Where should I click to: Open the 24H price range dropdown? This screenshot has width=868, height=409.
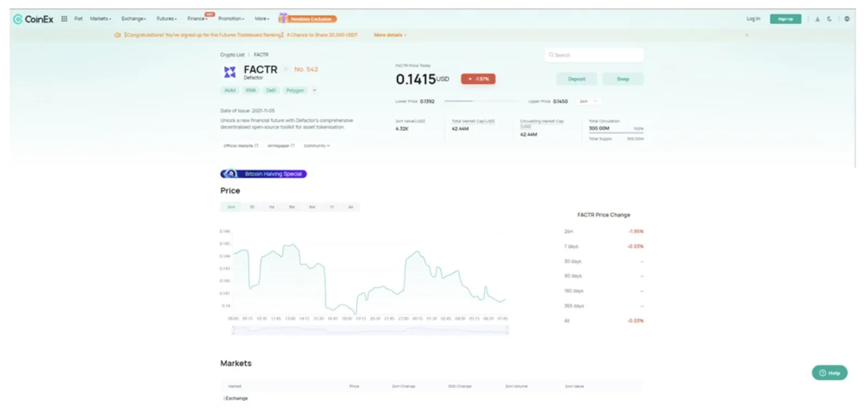click(x=588, y=101)
